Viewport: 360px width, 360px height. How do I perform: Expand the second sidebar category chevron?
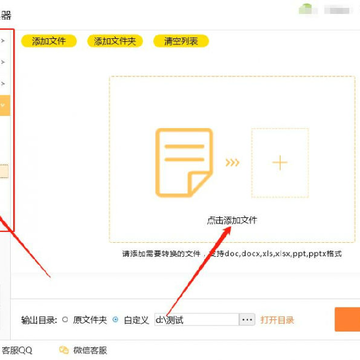[x=3, y=62]
